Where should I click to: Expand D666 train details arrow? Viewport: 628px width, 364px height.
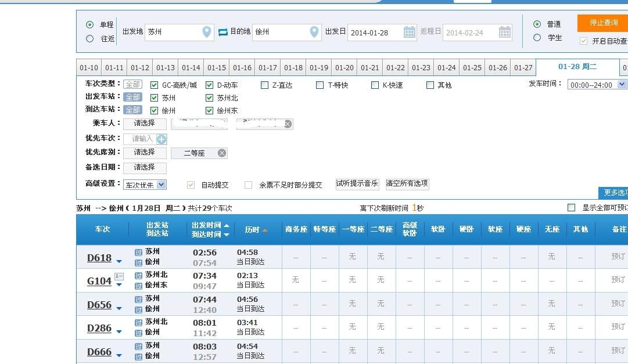tap(119, 355)
